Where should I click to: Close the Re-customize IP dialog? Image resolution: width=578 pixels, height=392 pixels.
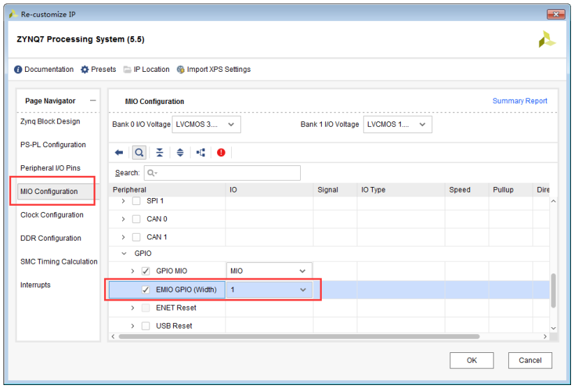[556, 15]
